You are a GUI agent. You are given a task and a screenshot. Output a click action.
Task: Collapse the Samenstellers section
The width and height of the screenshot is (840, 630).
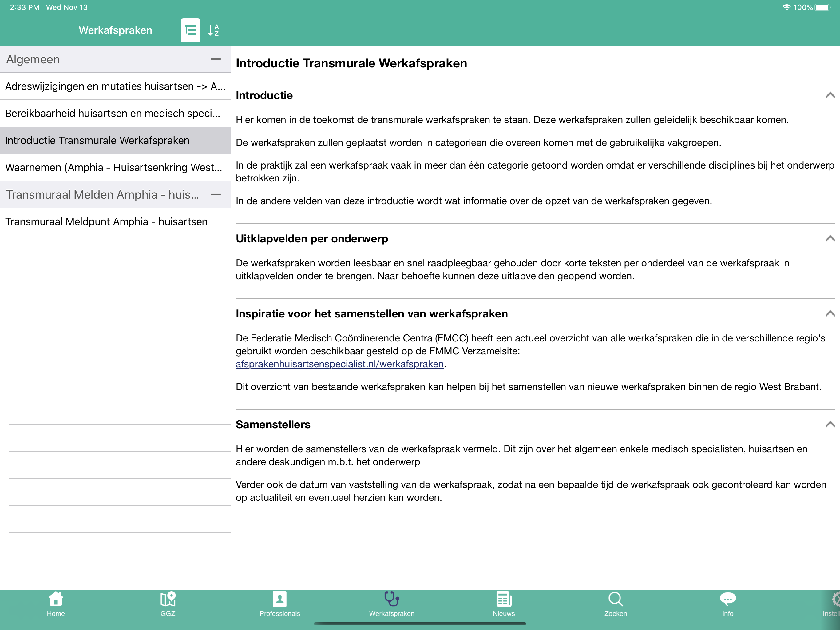[830, 424]
